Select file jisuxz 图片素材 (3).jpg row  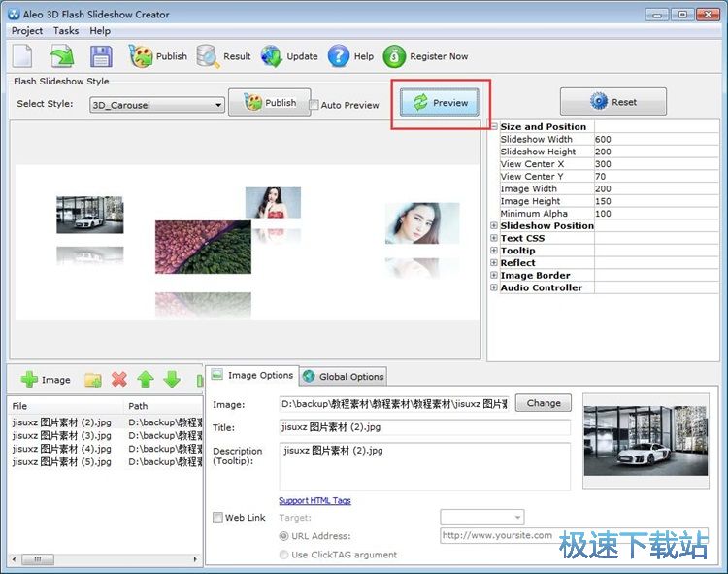pos(106,436)
